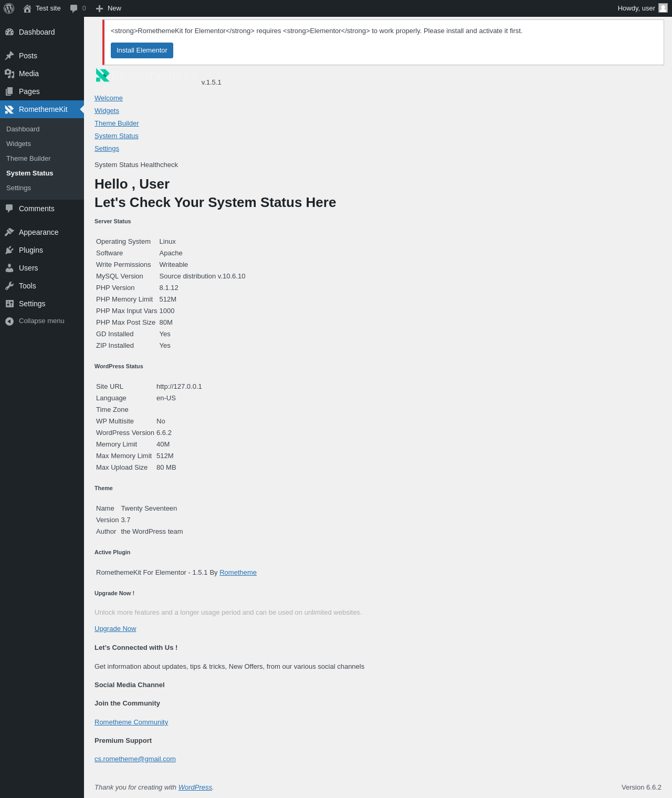Click the Install Elementor button
Image resolution: width=672 pixels, height=798 pixels.
point(142,50)
